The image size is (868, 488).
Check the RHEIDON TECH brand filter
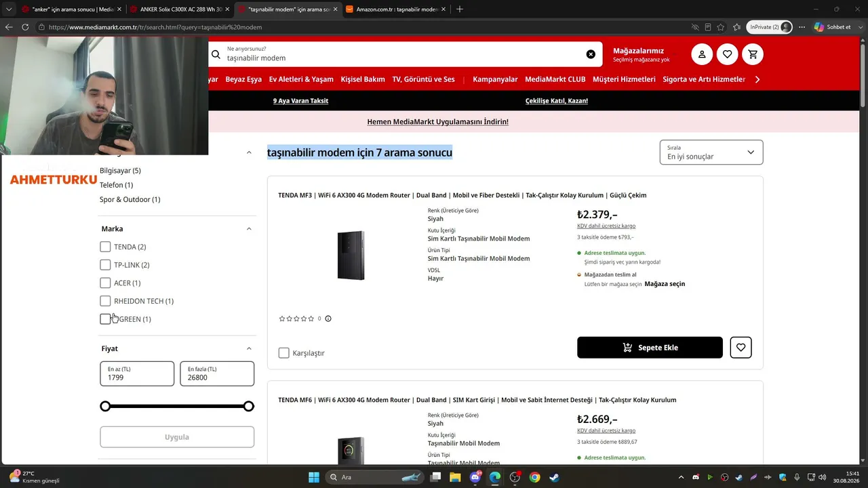[x=105, y=301]
